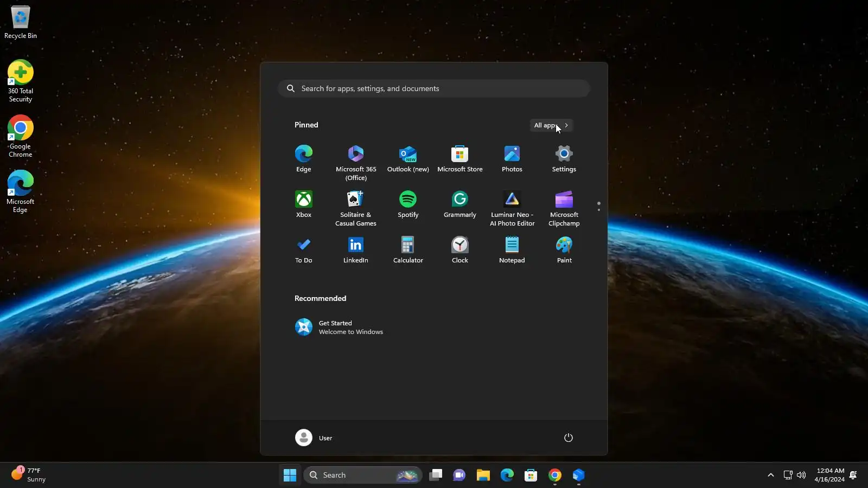Open the Grammarly app
Viewport: 868px width, 488px height.
[460, 204]
